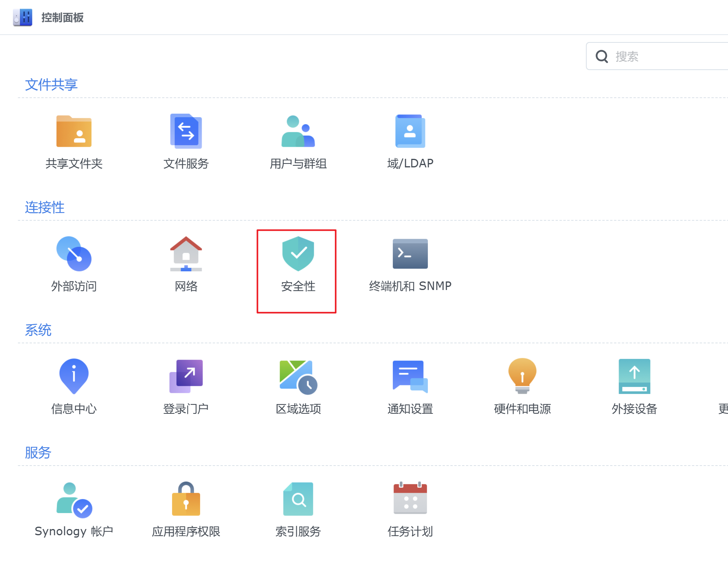This screenshot has height=566, width=728.
Task: Open 应用程序权限 application privileges
Action: click(186, 499)
